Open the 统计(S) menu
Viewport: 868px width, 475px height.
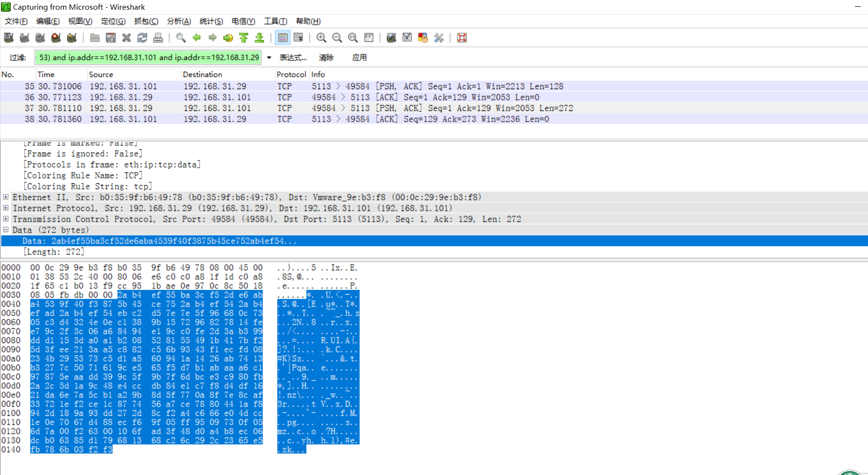pos(211,21)
